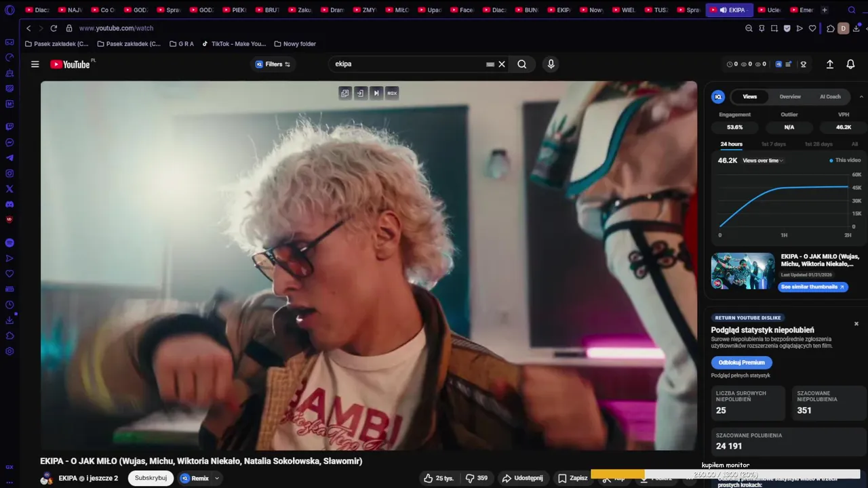Screen dimensions: 868x488
Task: Click the next-video overlay icon on player
Action: pyautogui.click(x=376, y=94)
